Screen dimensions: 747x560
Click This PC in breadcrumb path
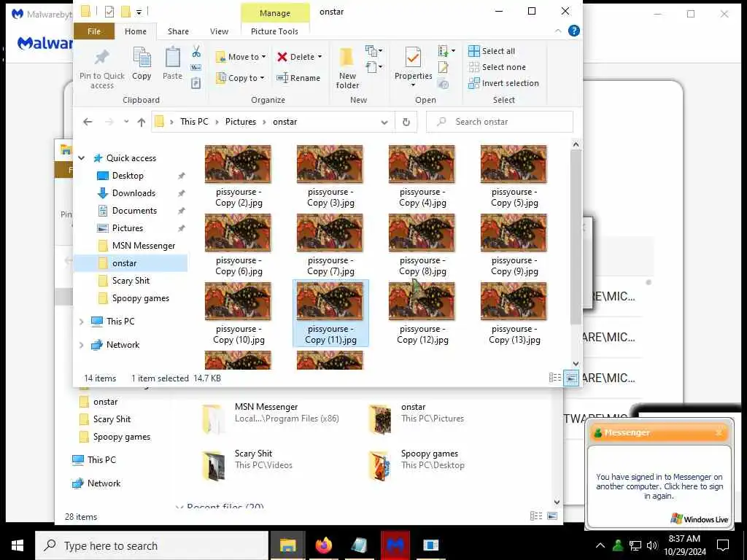194,122
